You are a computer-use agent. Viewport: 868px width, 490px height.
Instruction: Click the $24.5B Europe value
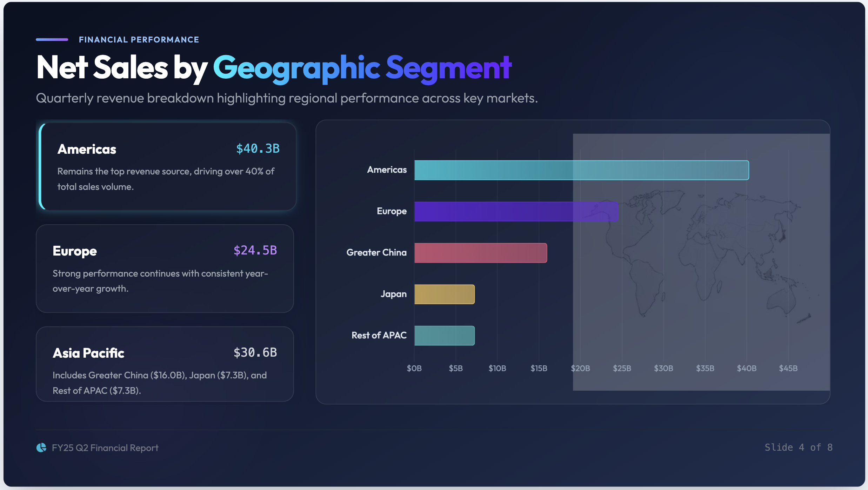point(255,250)
